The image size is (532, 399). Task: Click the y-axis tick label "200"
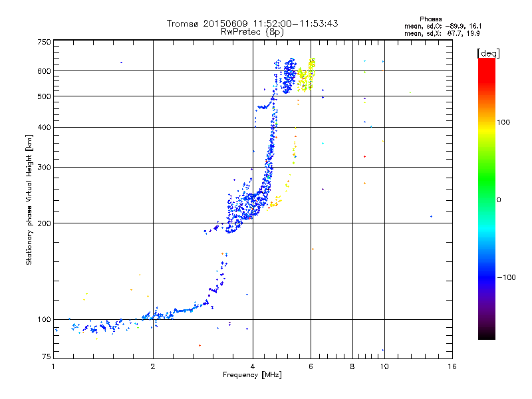44,223
